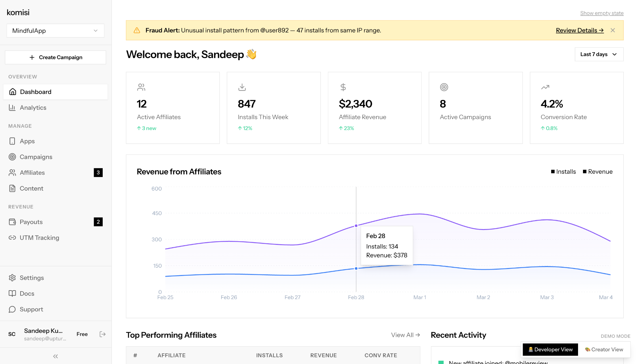Viewport: 636px width, 364px height.
Task: Toggle the Revenue series in the chart legend
Action: 598,171
